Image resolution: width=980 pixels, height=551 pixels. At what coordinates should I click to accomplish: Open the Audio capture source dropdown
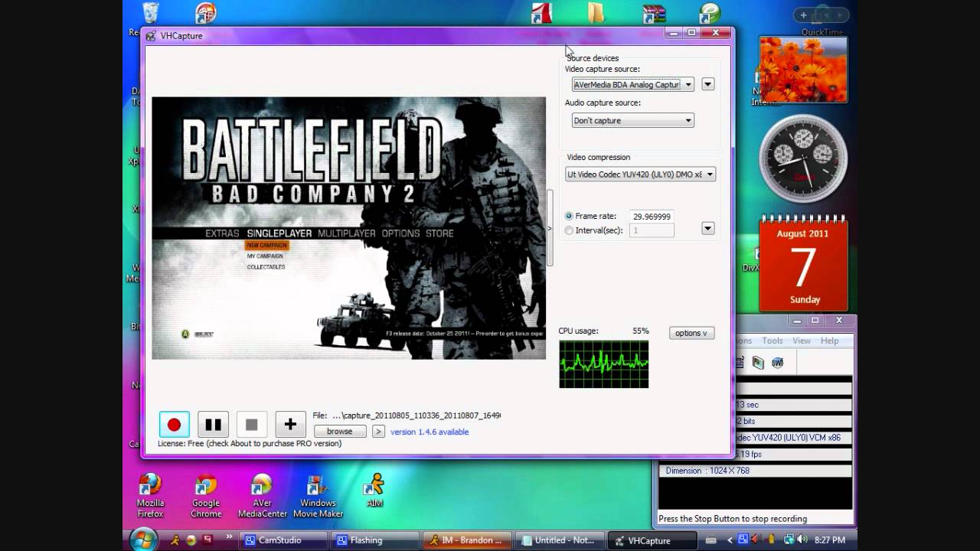(x=633, y=120)
